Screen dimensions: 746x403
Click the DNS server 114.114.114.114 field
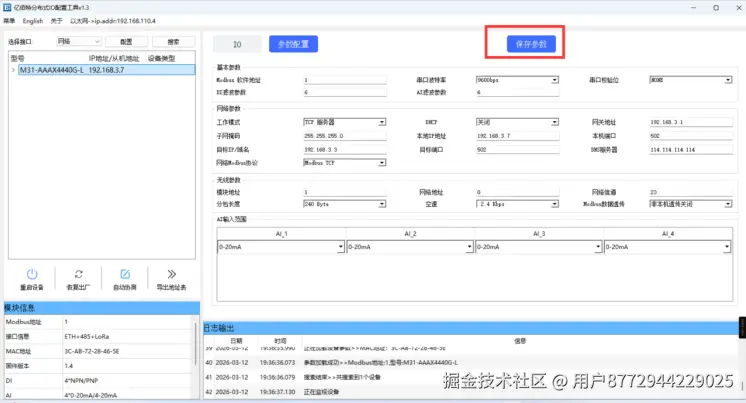pos(691,149)
